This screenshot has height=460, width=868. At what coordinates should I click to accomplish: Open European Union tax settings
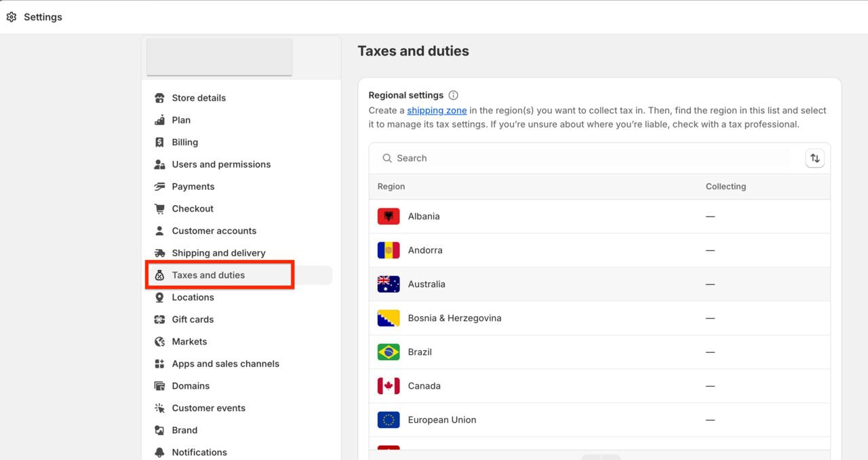coord(441,420)
